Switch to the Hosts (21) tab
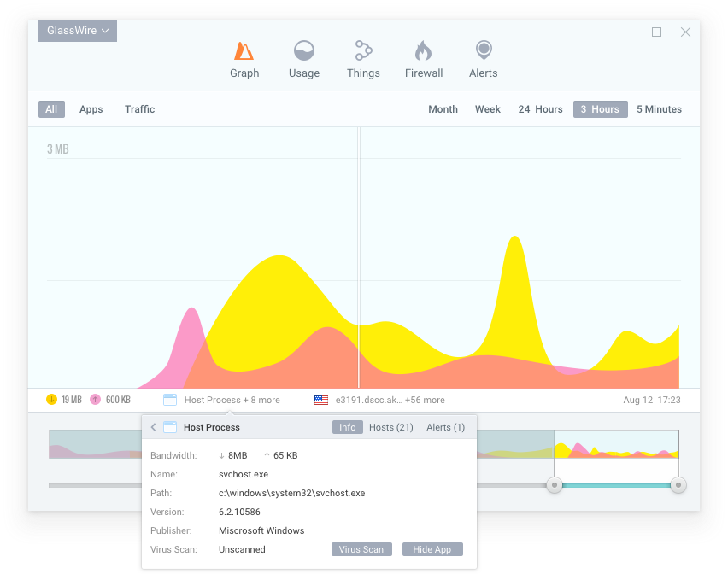Viewport: 728px width, 580px height. coord(391,427)
